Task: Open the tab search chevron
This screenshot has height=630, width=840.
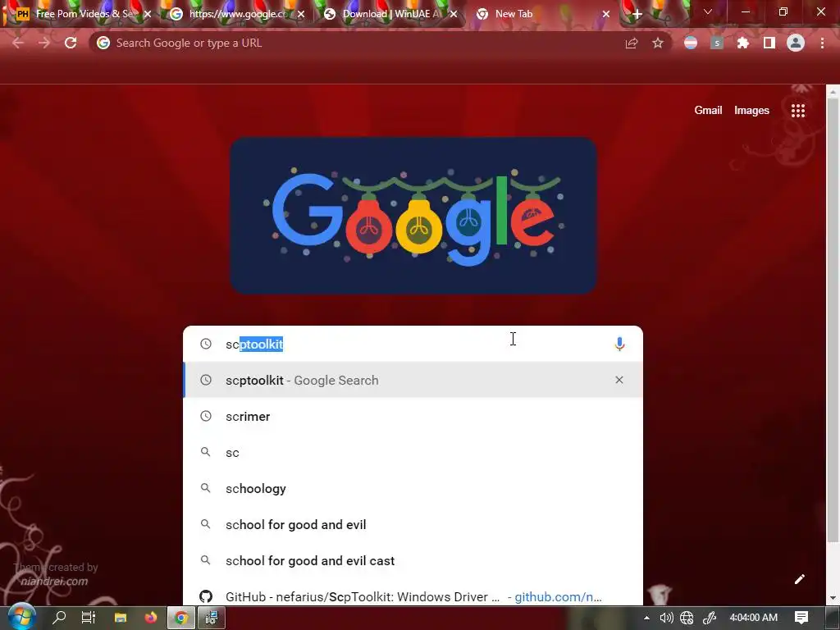Action: pyautogui.click(x=708, y=11)
